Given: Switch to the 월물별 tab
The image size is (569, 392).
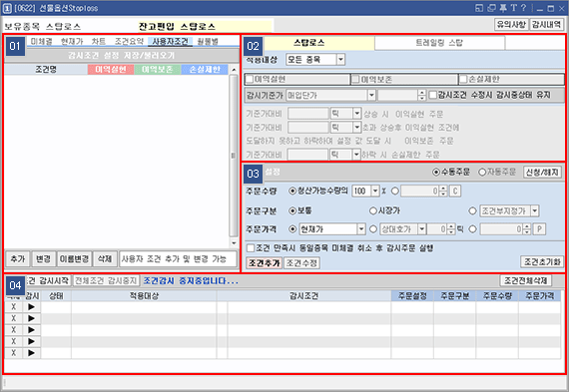Looking at the screenshot, I should click(x=208, y=41).
